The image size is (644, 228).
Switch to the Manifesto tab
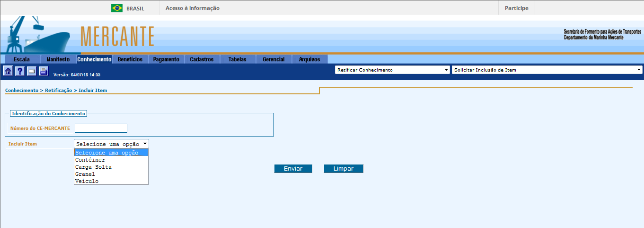58,60
